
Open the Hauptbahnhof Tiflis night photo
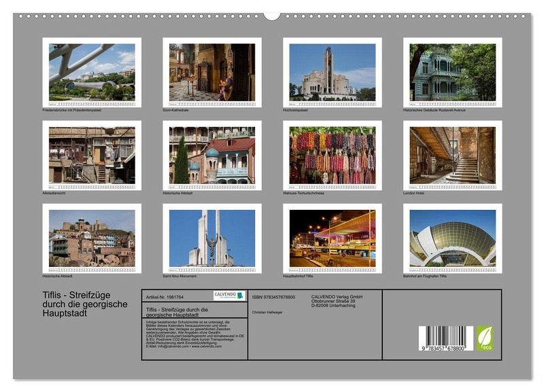click(332, 238)
